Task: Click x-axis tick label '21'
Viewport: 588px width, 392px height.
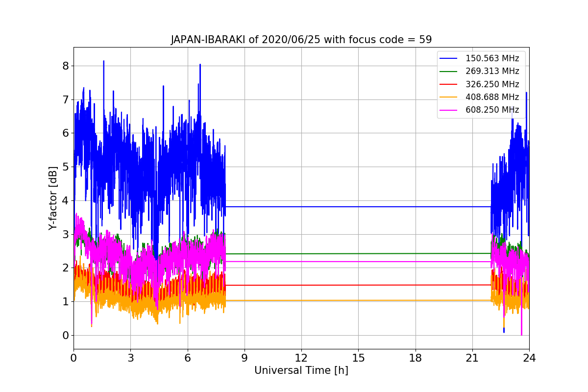Action: pyautogui.click(x=472, y=358)
